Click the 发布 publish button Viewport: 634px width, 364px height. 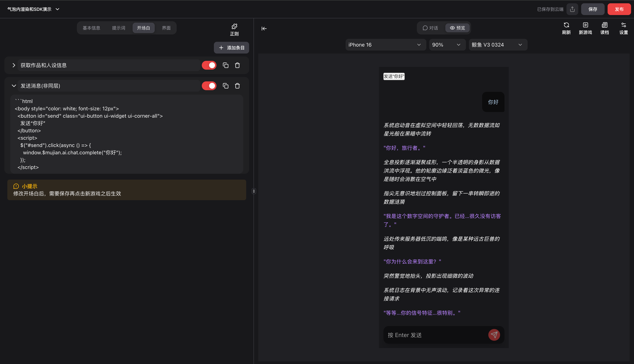click(x=619, y=9)
